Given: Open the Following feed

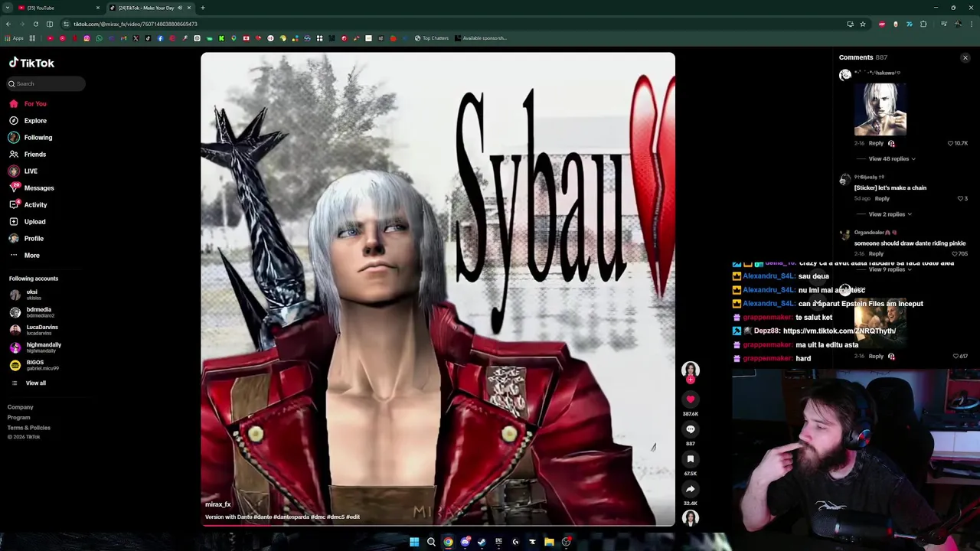Looking at the screenshot, I should [31, 138].
